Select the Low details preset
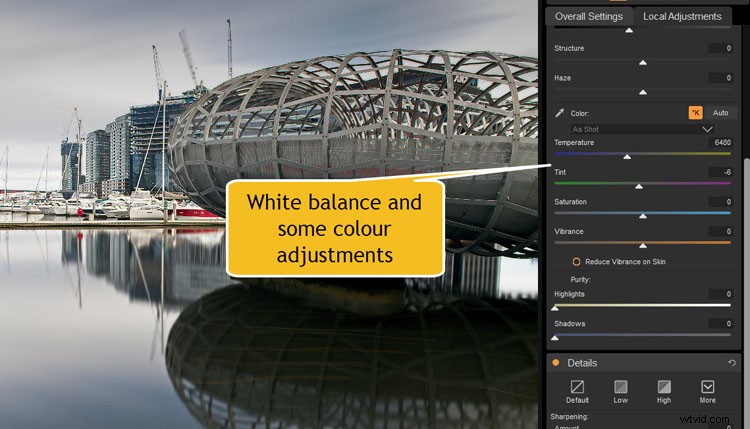 620,392
